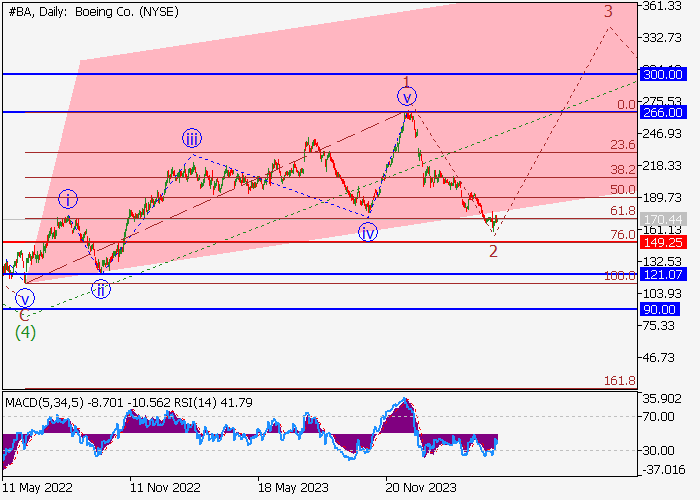Click the 20 Nov 2023 date label
Screen dimensions: 700x500
(424, 489)
